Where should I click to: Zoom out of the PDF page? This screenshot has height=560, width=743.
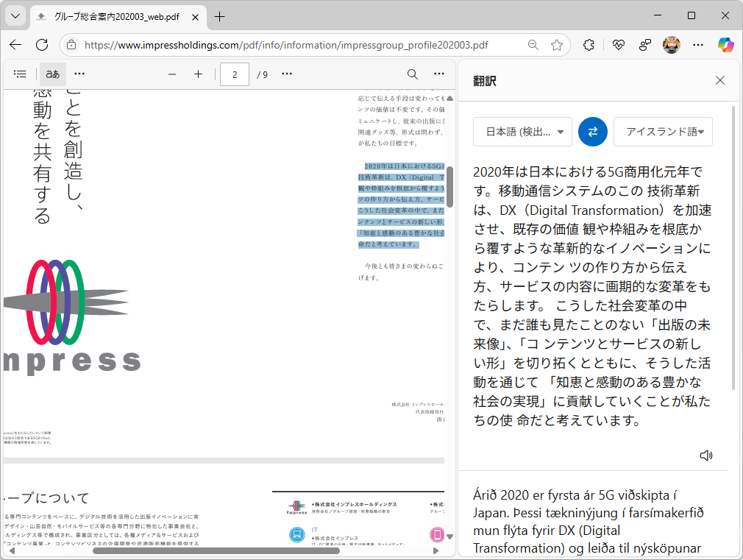171,74
